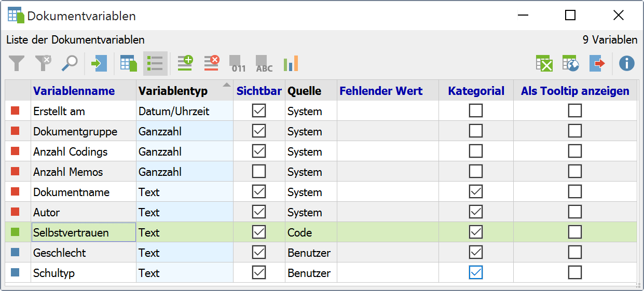
Task: Click the green arrow into document icon
Action: 98,63
